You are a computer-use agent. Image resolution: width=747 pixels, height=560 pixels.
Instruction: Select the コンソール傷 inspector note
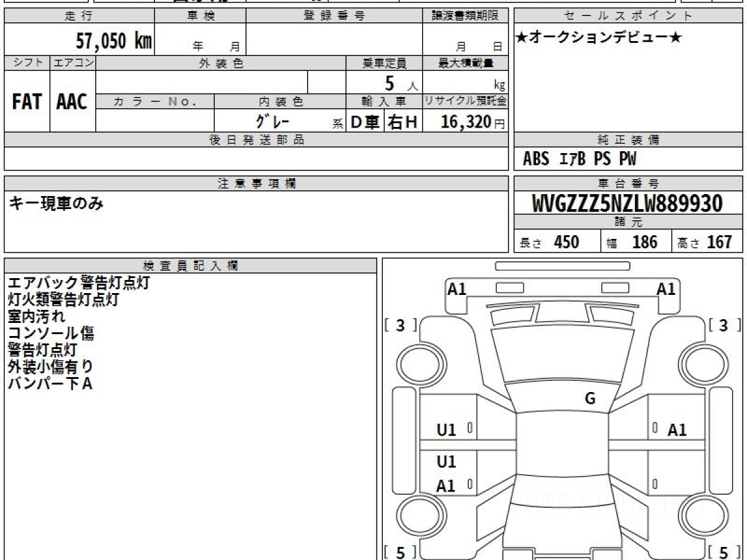(x=51, y=333)
